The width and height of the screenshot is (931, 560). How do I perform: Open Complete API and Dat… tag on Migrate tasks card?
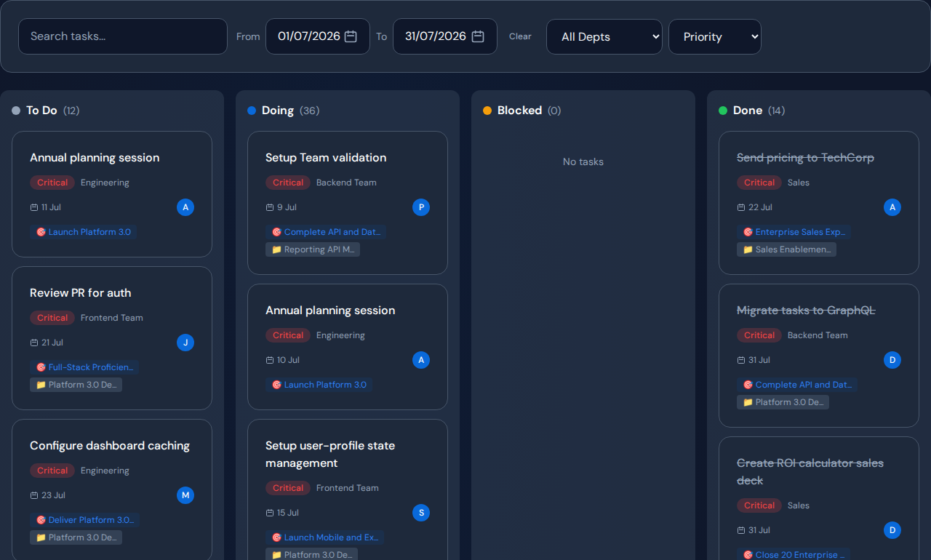click(x=797, y=385)
